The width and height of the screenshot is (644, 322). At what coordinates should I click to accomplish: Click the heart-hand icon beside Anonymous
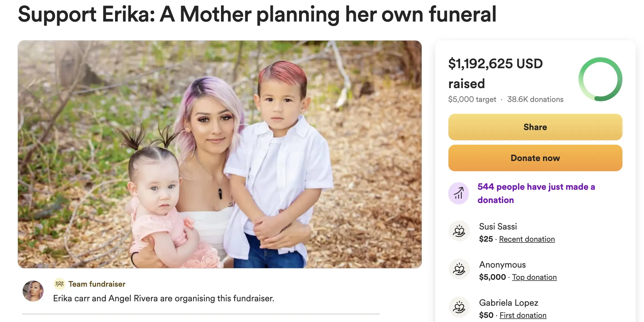coord(459,269)
